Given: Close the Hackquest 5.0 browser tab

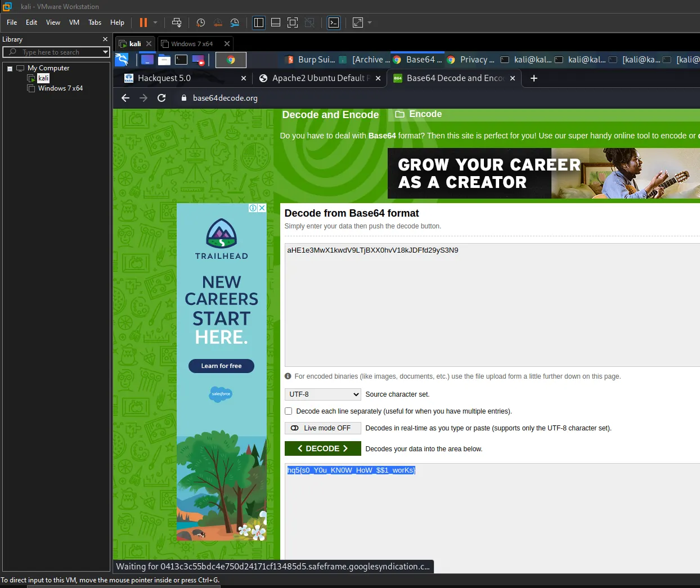Looking at the screenshot, I should [244, 78].
